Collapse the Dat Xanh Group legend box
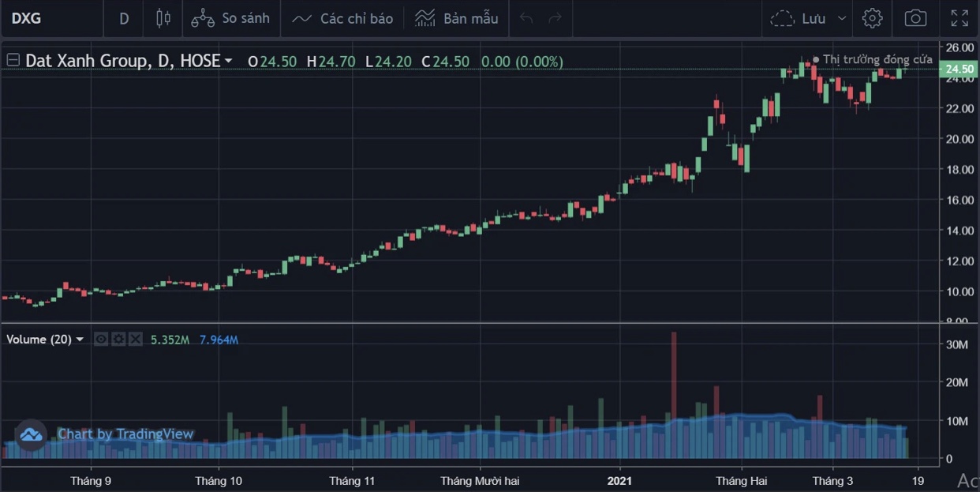This screenshot has height=492, width=980. click(13, 61)
